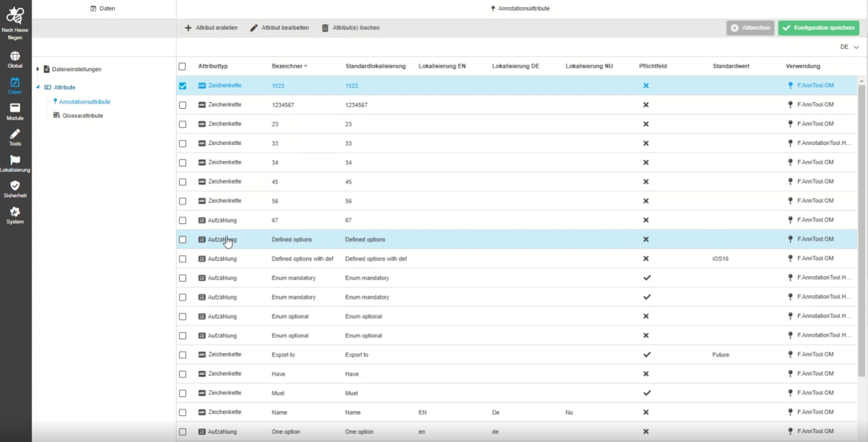Expand the Dateneinstellungen tree node

click(38, 70)
